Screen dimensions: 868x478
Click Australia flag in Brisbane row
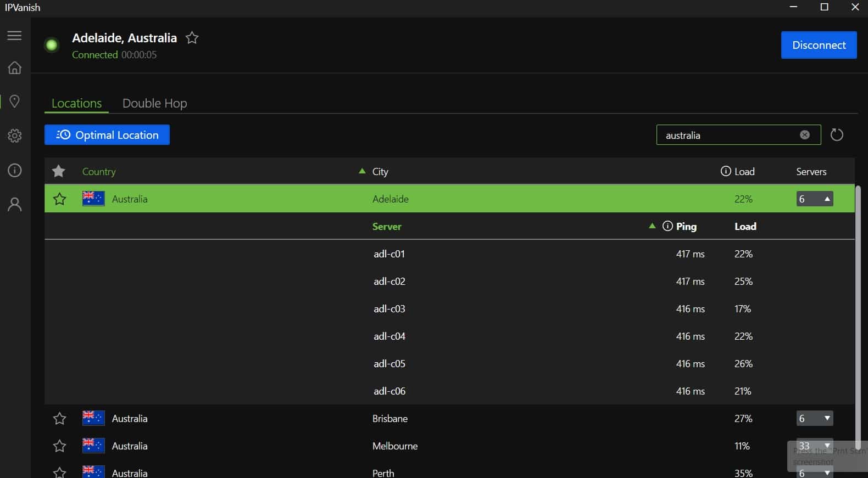point(93,418)
